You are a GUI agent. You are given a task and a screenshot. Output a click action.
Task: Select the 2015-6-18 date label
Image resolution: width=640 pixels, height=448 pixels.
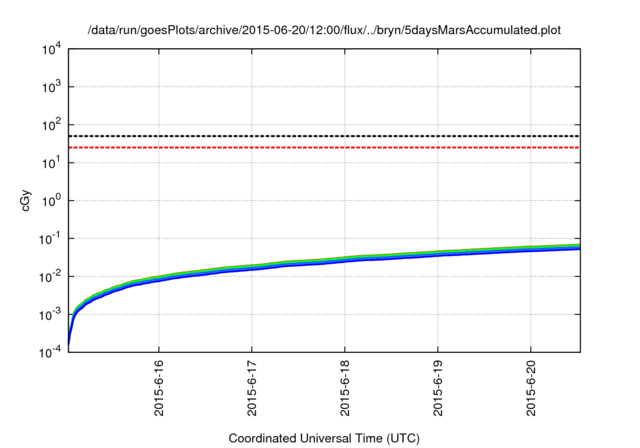(x=345, y=388)
